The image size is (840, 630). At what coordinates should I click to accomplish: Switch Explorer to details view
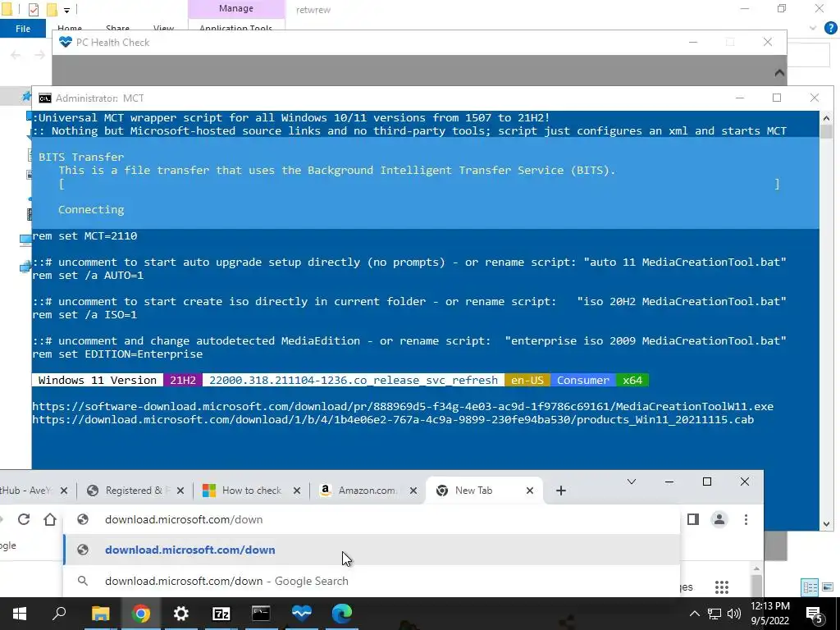(x=810, y=587)
